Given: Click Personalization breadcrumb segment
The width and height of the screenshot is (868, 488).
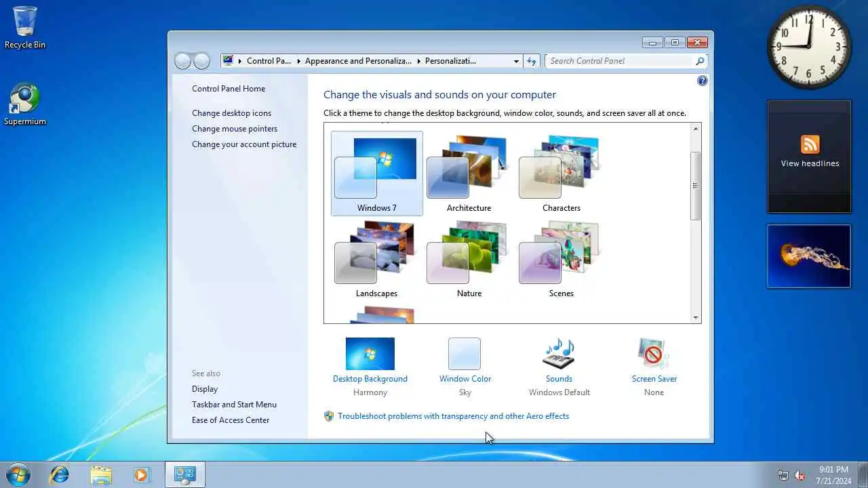Looking at the screenshot, I should (x=450, y=61).
